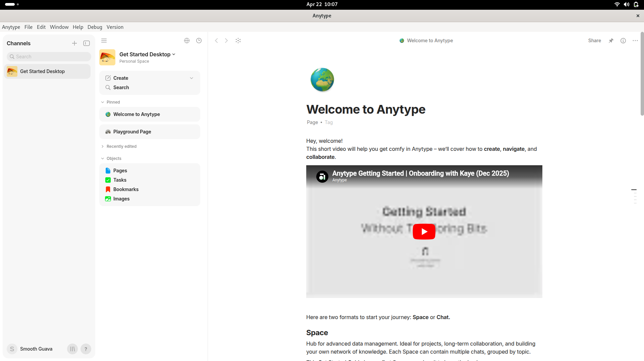Click the red Bookmarks icon
This screenshot has width=644, height=361.
point(108,189)
